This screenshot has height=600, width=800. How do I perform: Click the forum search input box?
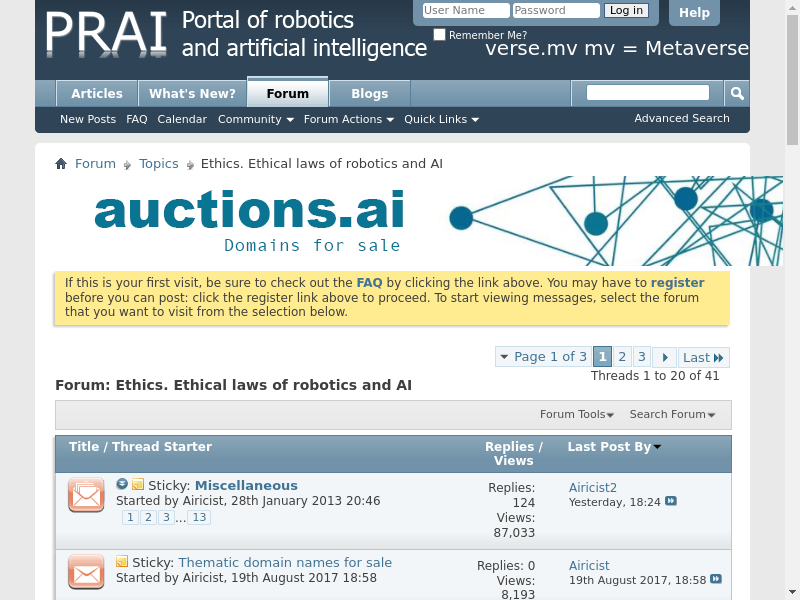pyautogui.click(x=647, y=92)
